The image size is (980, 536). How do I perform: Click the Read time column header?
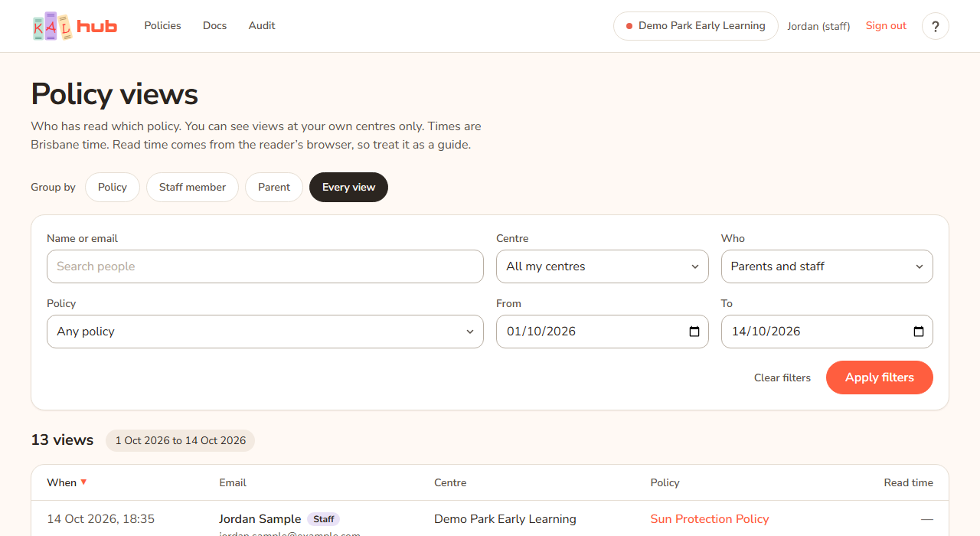pyautogui.click(x=908, y=482)
